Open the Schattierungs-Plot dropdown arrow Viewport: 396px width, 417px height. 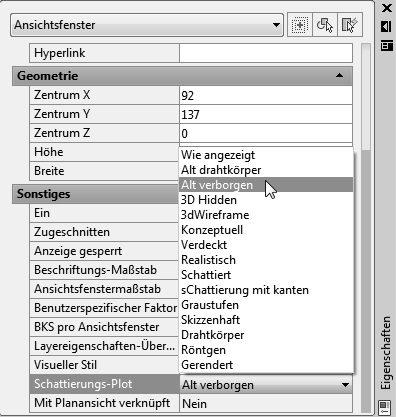[345, 385]
